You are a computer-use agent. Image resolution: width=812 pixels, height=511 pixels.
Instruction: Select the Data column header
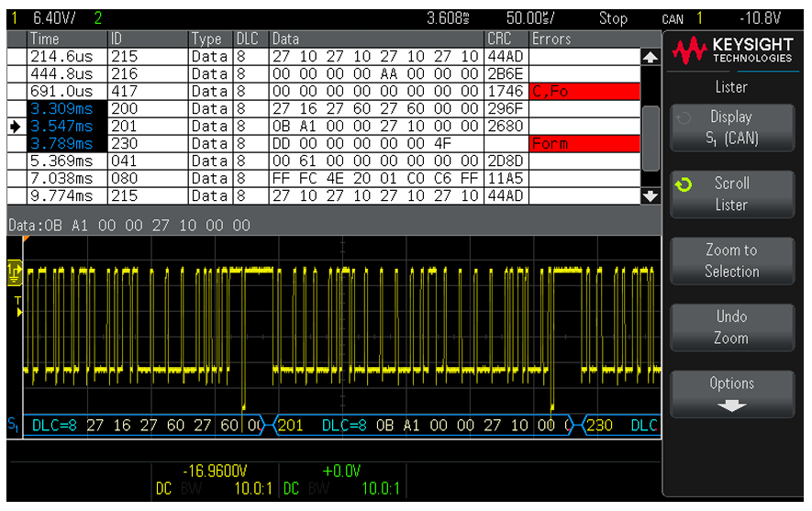tap(376, 39)
